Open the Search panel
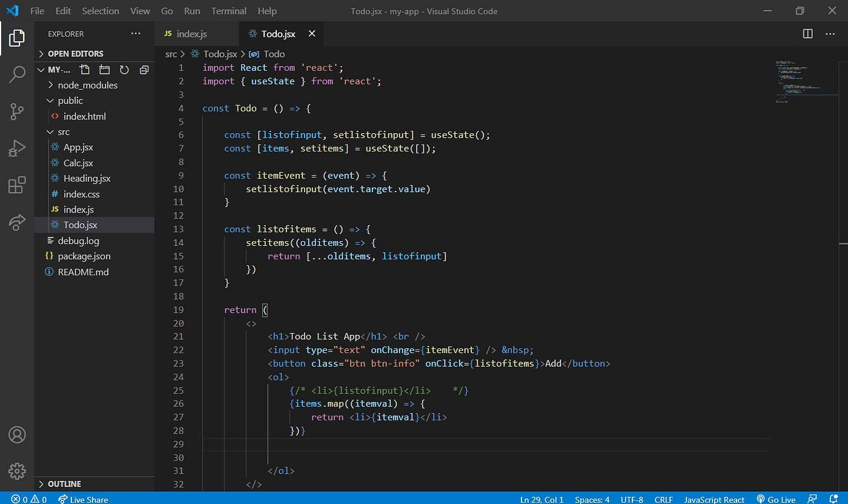 click(x=16, y=74)
